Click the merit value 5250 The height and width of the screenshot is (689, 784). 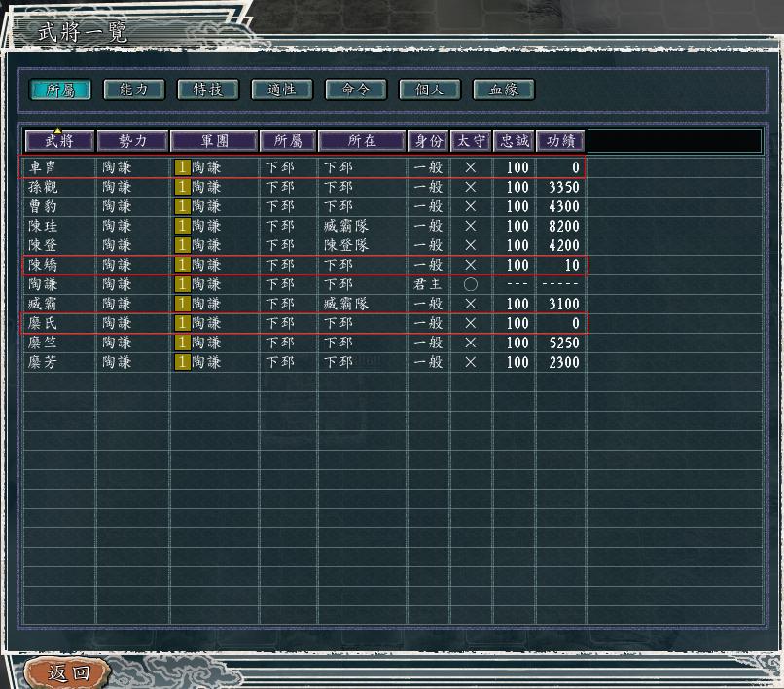pos(564,344)
